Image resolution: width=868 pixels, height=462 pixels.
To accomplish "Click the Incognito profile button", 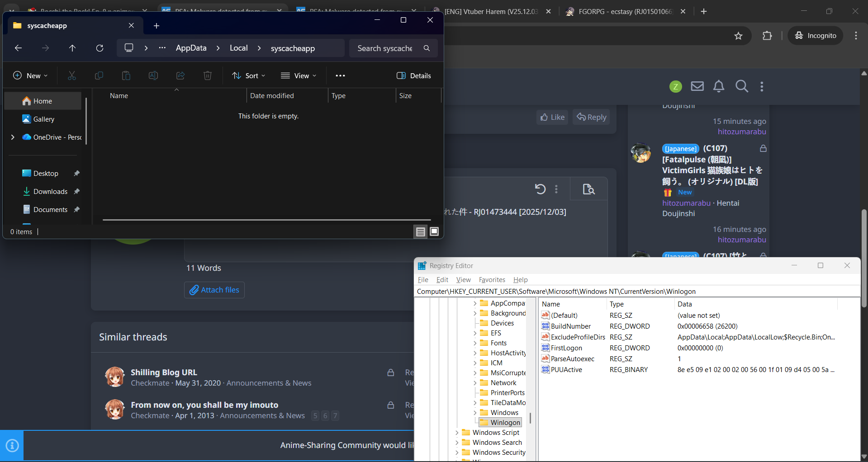I will click(816, 35).
